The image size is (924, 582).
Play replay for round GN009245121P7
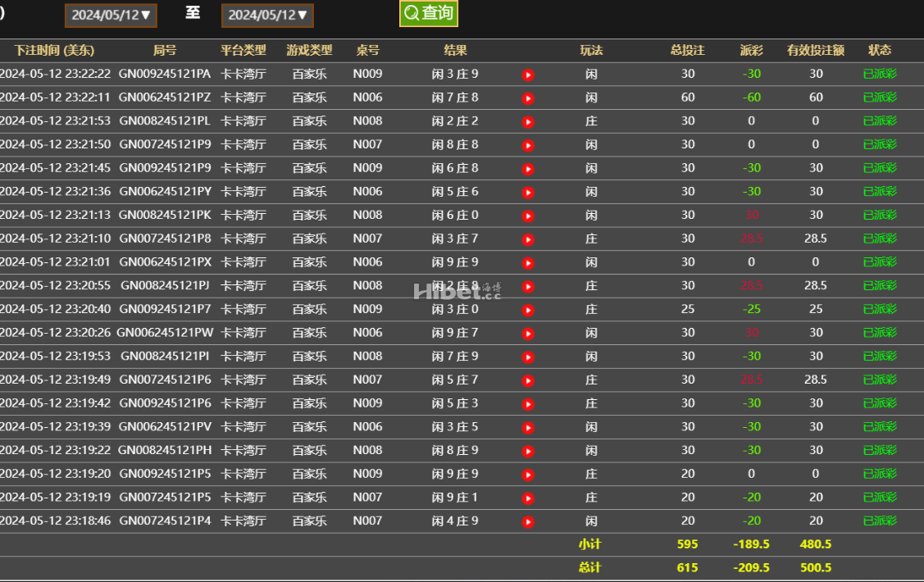point(528,311)
